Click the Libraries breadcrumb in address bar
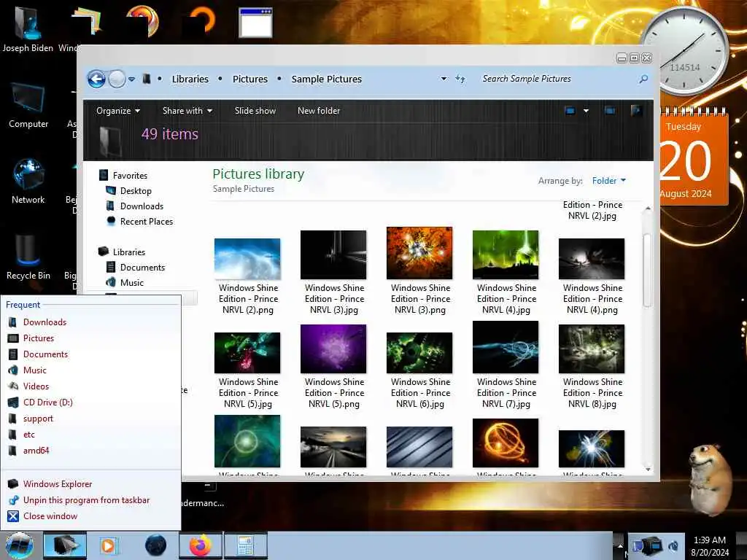 pyautogui.click(x=190, y=79)
